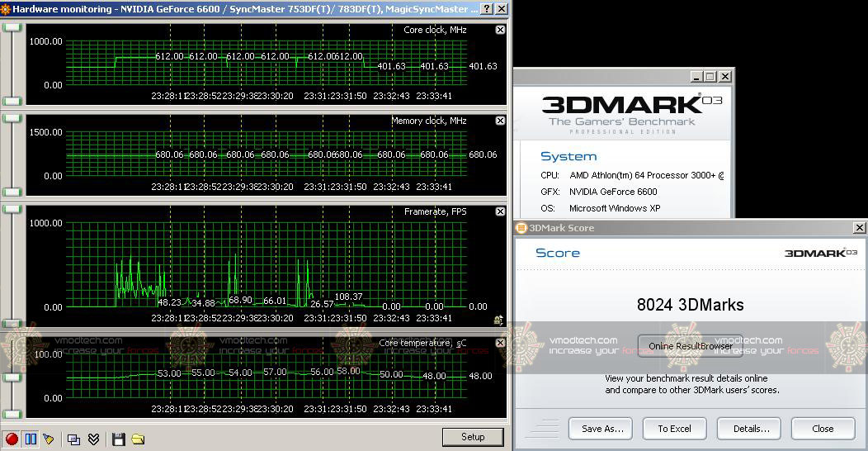
Task: Click the framerate reading 108.37
Action: coord(349,297)
